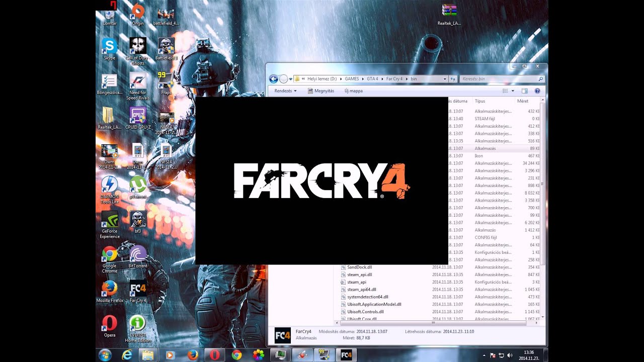Select the steam_api.dll file
This screenshot has height=362, width=644.
point(359,275)
